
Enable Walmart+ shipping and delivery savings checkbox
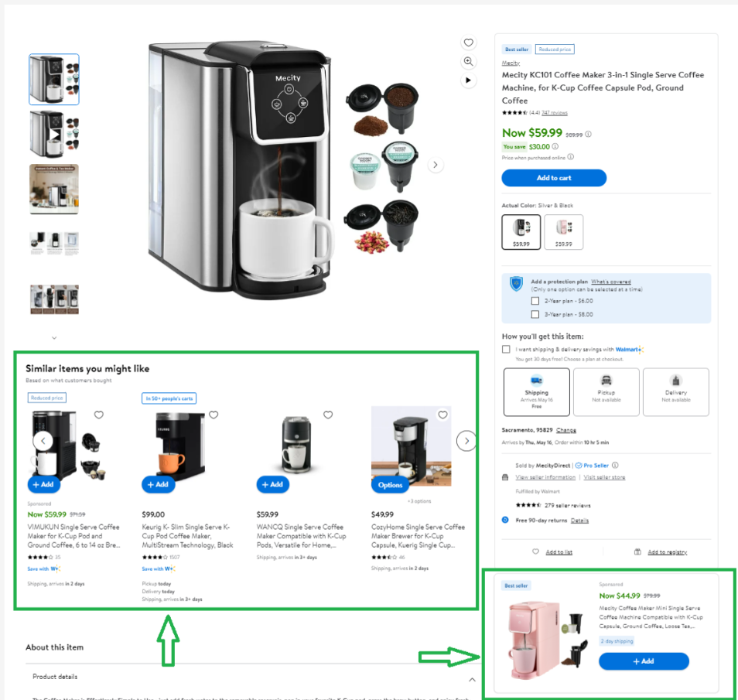tap(506, 350)
